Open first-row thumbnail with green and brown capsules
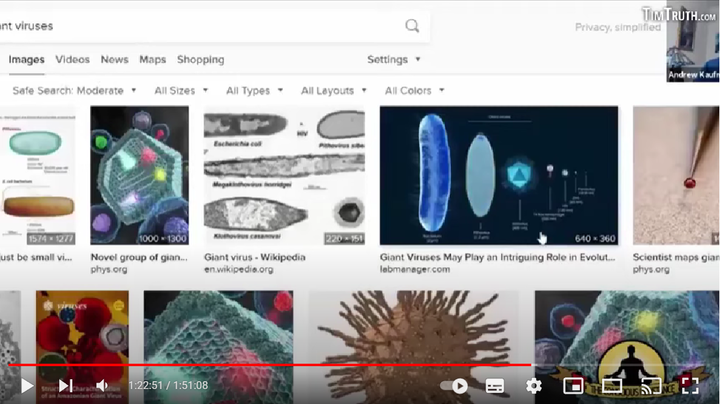720x404 pixels. [38, 175]
